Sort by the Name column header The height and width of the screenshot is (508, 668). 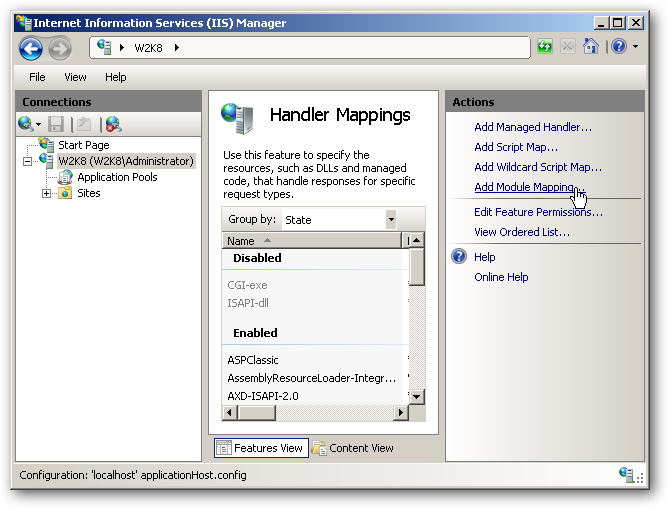(x=311, y=241)
